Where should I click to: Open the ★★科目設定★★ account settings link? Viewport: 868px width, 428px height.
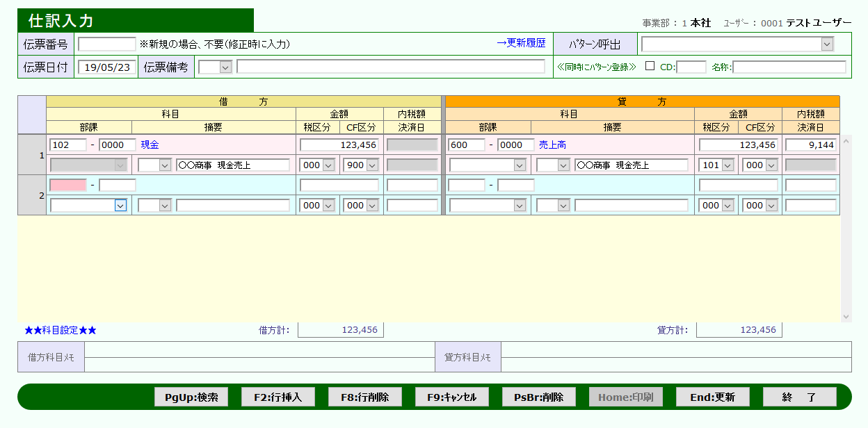61,330
